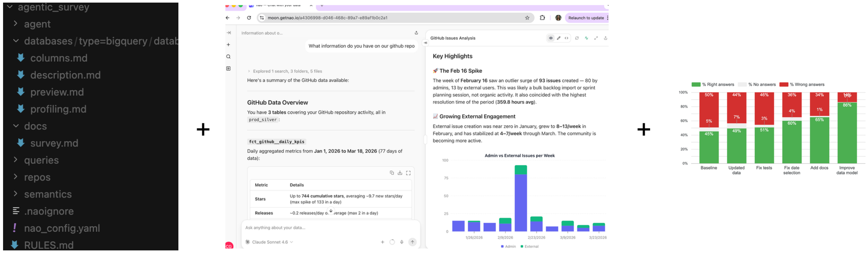Toggle the Admin legend series
The image size is (868, 253).
[508, 247]
